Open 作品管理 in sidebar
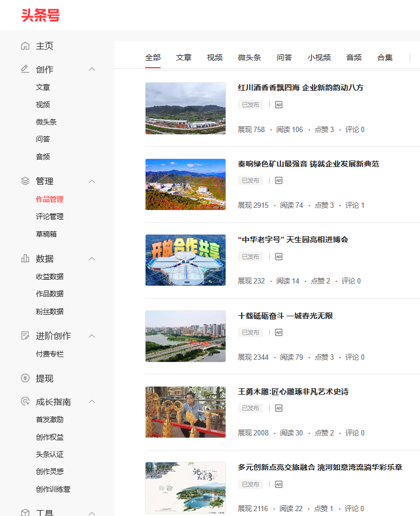 pyautogui.click(x=50, y=199)
